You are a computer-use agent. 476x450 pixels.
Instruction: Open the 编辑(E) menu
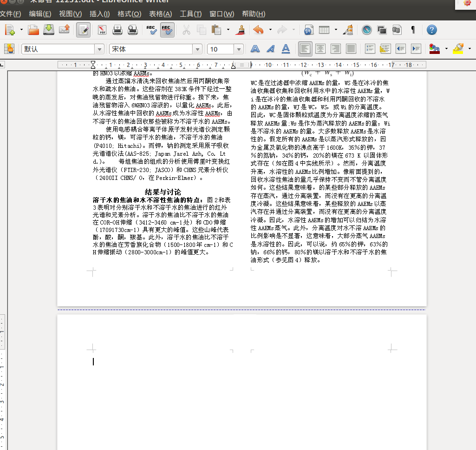[x=40, y=14]
